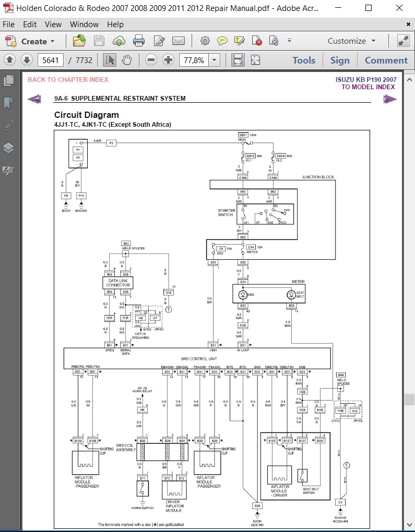This screenshot has width=415, height=532.
Task: Click the TO MODEL INDEX link
Action: coord(368,87)
